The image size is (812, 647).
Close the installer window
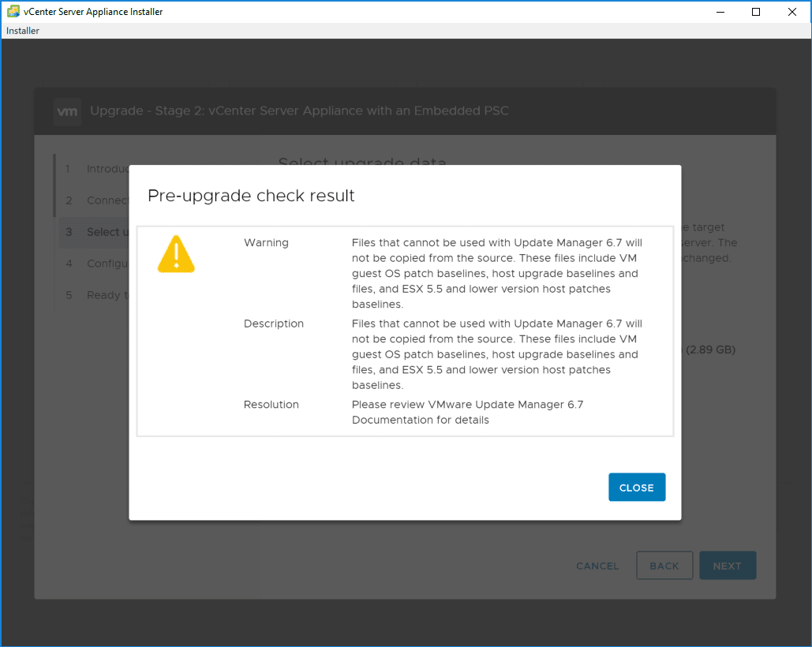pos(792,11)
